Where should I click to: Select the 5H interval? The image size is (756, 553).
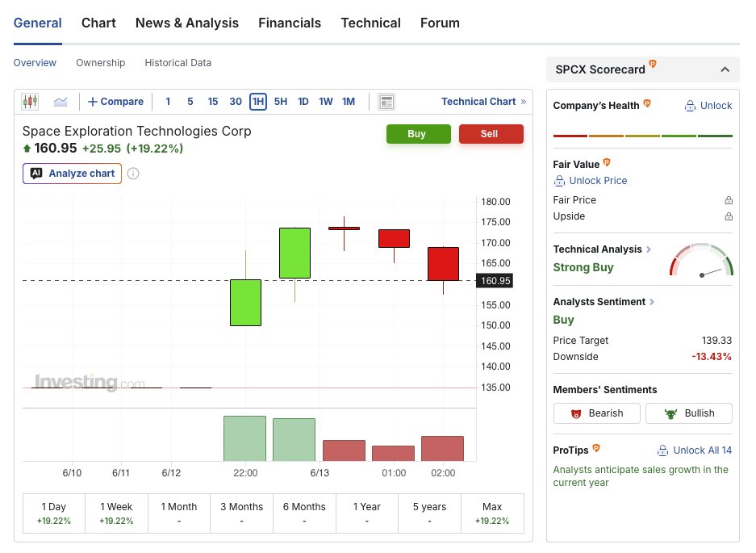281,102
